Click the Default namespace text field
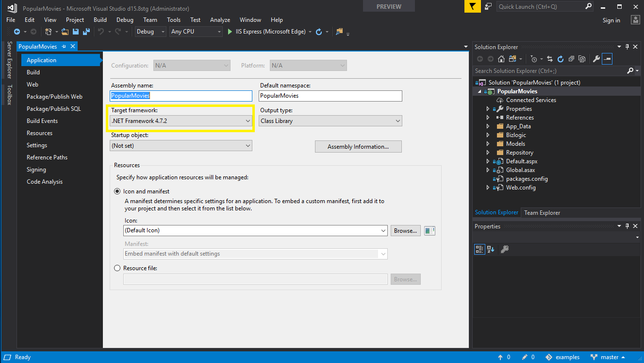Image resolution: width=644 pixels, height=363 pixels. click(330, 96)
